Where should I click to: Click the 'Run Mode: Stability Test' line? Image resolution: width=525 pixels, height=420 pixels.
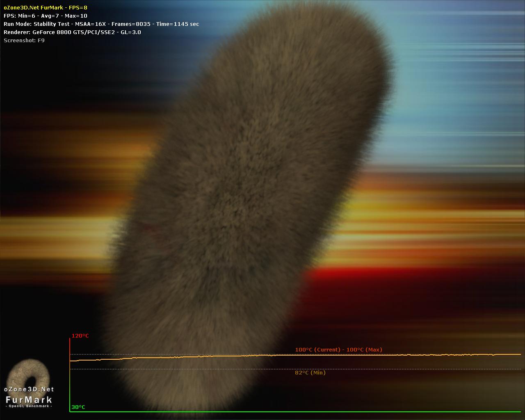pos(101,24)
